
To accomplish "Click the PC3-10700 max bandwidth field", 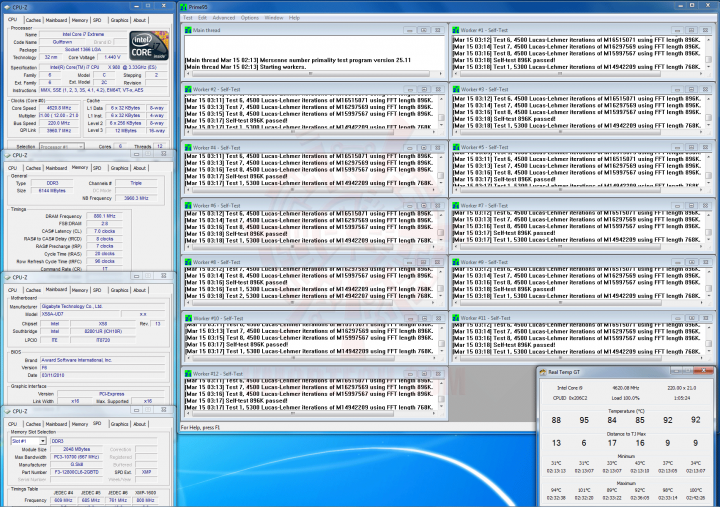I will pos(76,457).
